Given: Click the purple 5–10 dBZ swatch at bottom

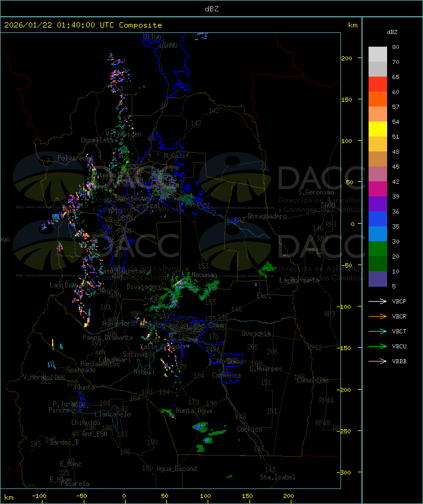Looking at the screenshot, I should click(378, 279).
